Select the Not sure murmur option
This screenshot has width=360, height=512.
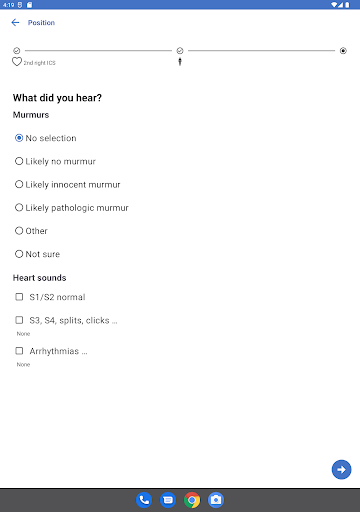click(37, 254)
